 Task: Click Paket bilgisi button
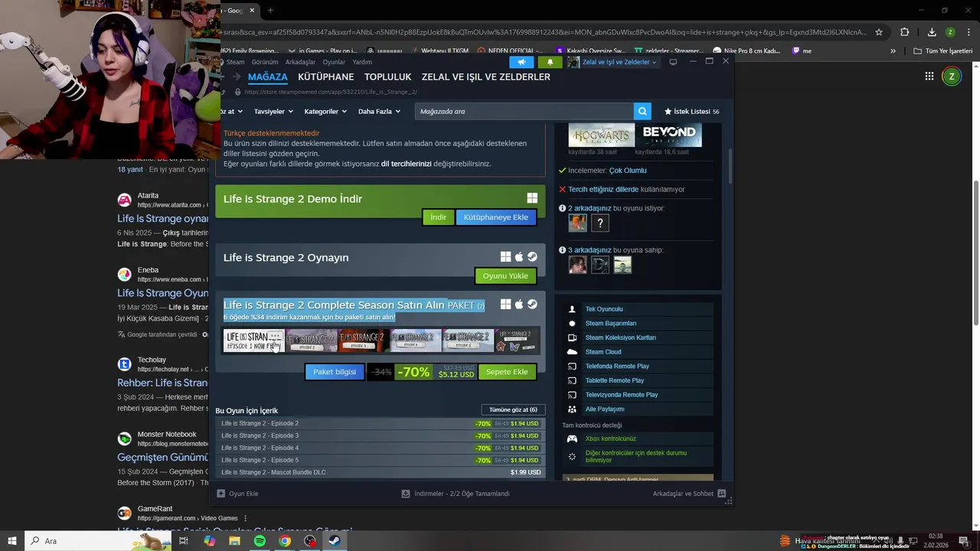[335, 372]
